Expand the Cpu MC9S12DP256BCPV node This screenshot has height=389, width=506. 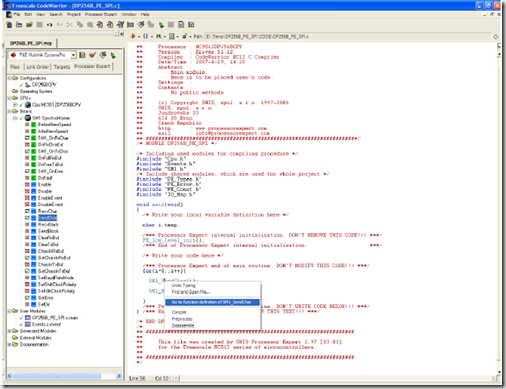(15, 105)
